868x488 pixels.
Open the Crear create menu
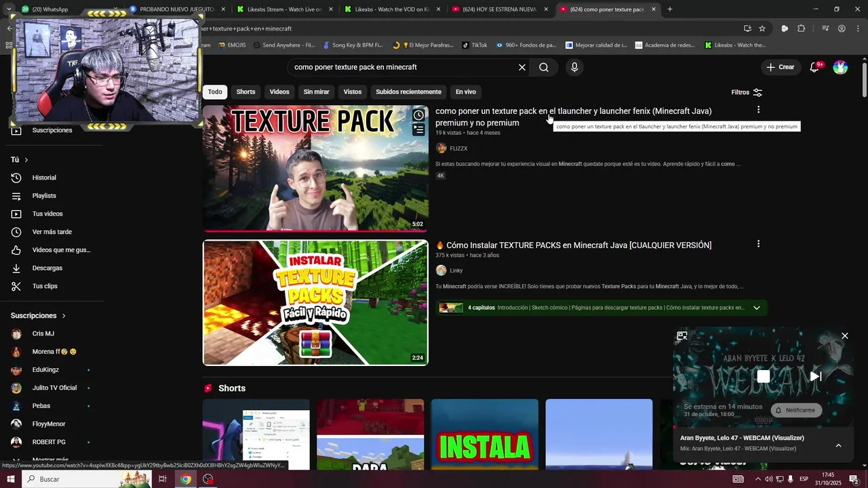(x=780, y=67)
